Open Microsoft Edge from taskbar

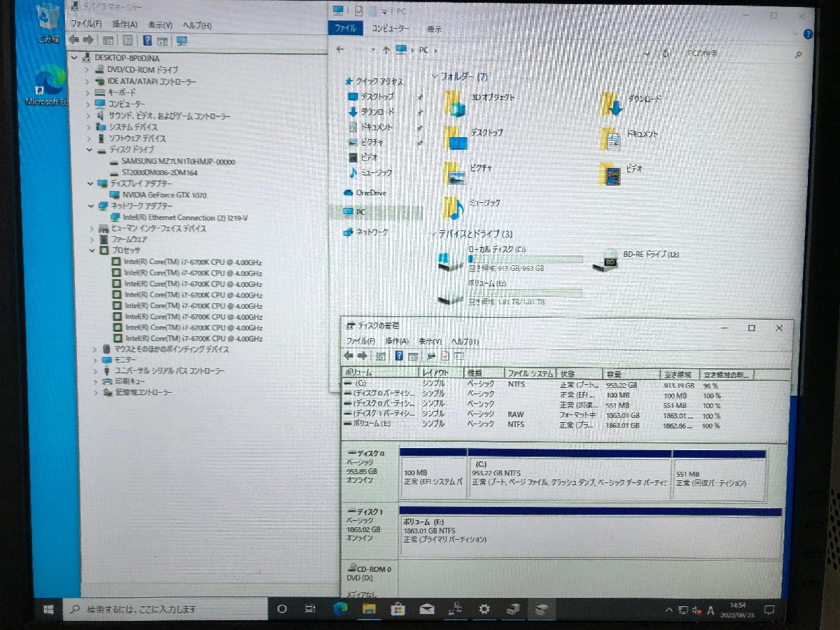(340, 609)
